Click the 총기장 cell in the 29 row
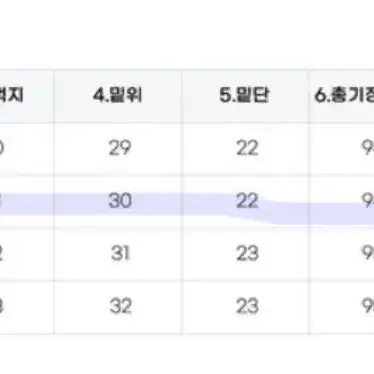The height and width of the screenshot is (374, 374). pos(342,149)
